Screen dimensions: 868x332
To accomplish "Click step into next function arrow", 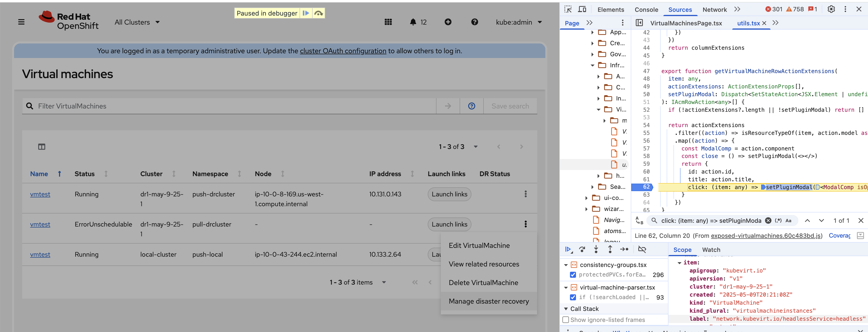I will click(596, 250).
